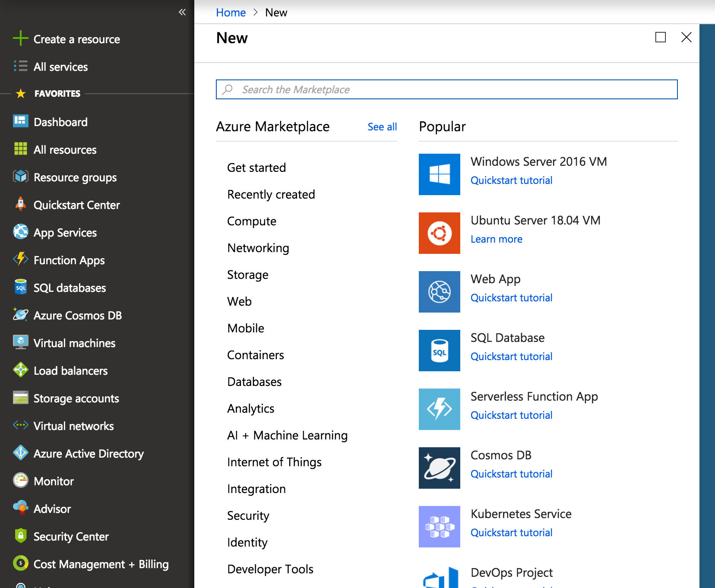This screenshot has height=588, width=715.
Task: Open the Security Center shield icon
Action: (x=20, y=536)
